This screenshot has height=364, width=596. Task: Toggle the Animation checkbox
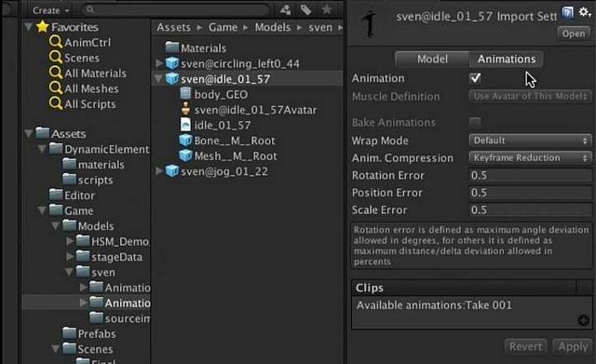(x=475, y=78)
